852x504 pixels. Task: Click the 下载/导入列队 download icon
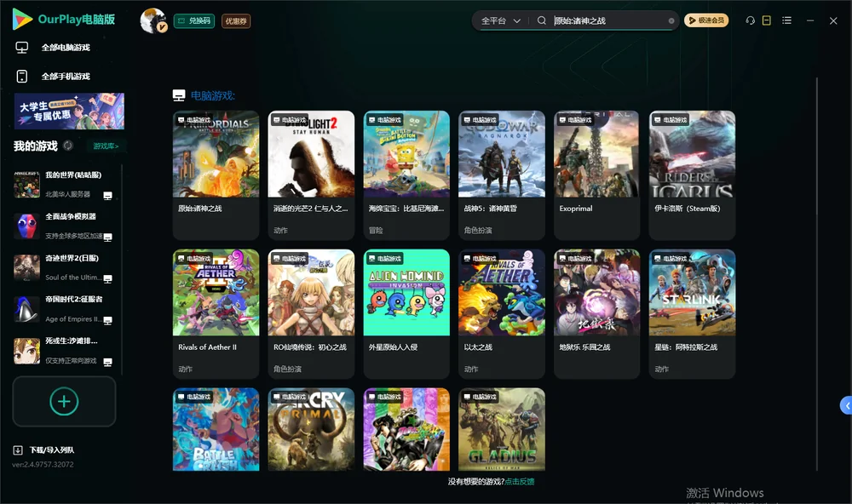(x=18, y=450)
